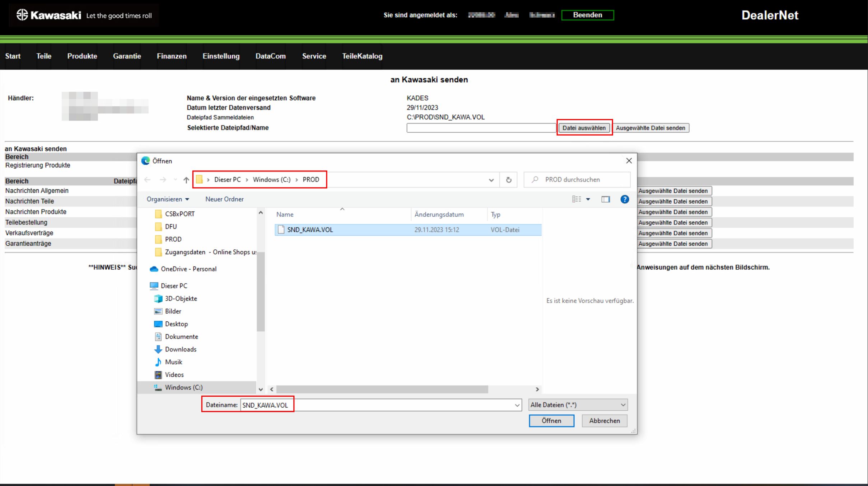868x486 pixels.
Task: Click the Kawasaki logo in header
Action: click(49, 15)
